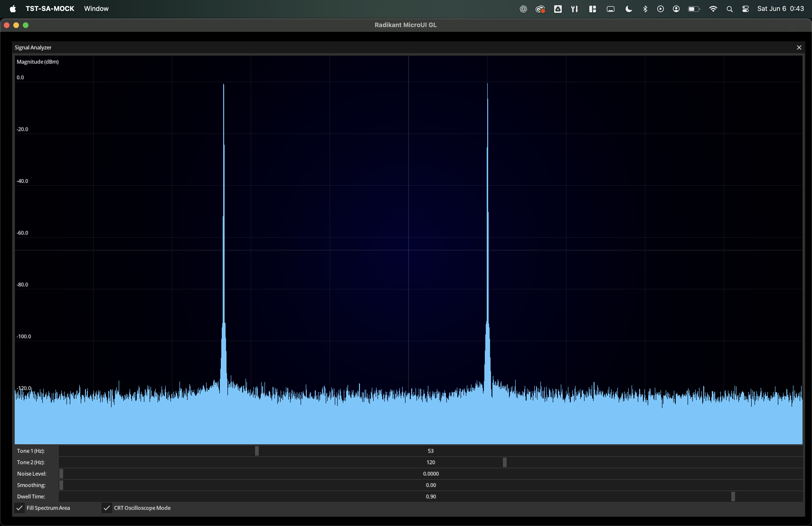The height and width of the screenshot is (526, 812).
Task: Click the Tone 2 value 120
Action: pos(430,462)
